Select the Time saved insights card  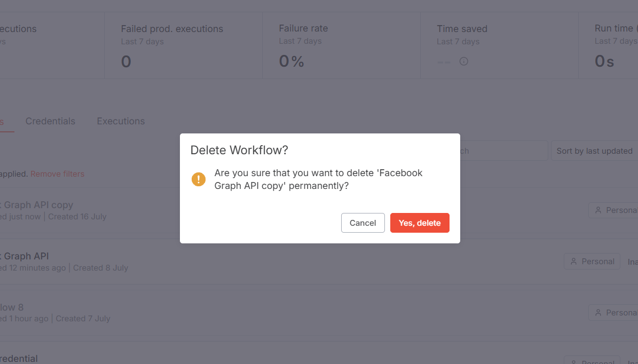tap(499, 45)
